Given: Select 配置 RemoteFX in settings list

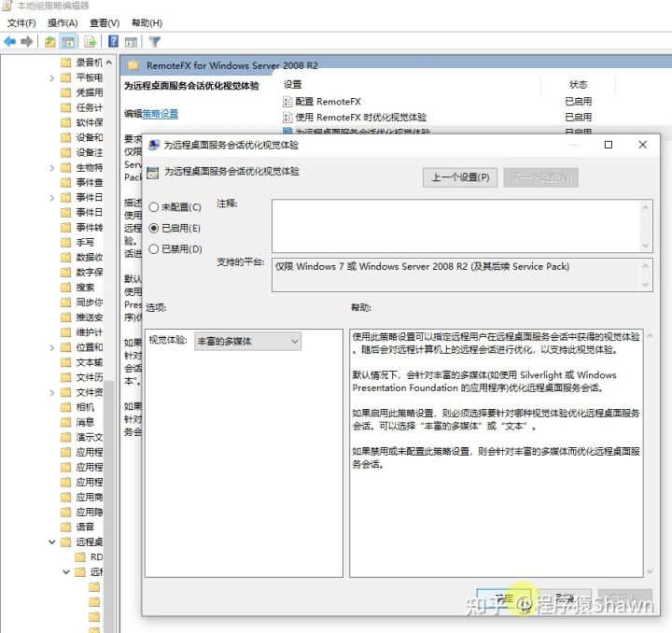Looking at the screenshot, I should (x=328, y=102).
